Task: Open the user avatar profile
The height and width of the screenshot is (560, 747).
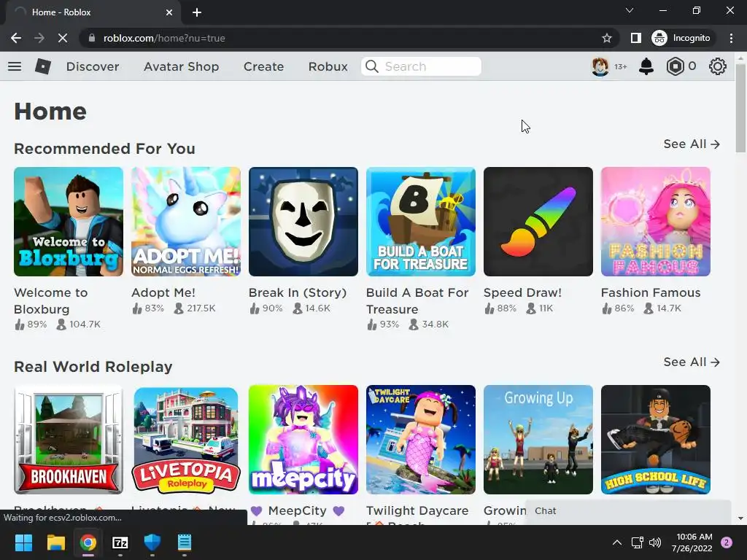Action: [600, 66]
